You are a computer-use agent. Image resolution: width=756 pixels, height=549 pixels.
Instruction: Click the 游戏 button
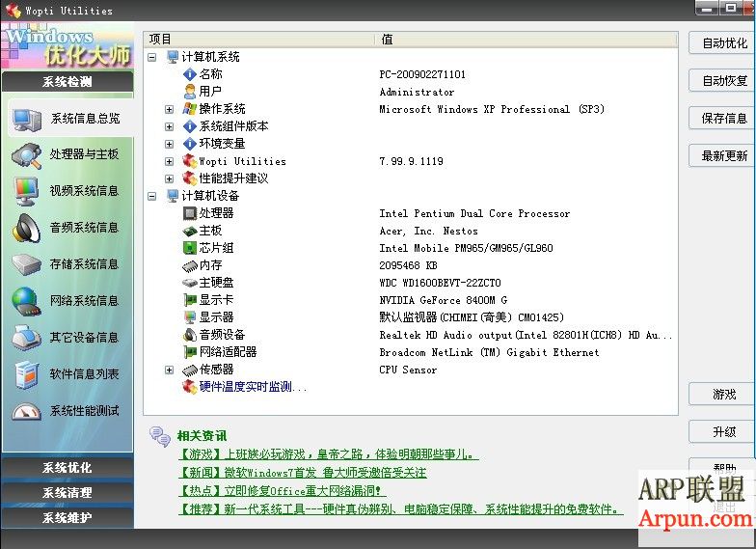(721, 394)
